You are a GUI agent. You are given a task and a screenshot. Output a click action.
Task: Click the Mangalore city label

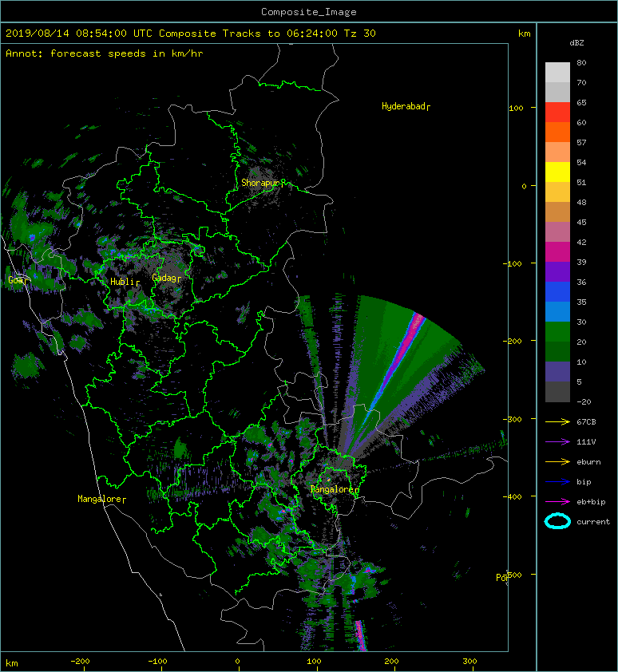coord(100,499)
